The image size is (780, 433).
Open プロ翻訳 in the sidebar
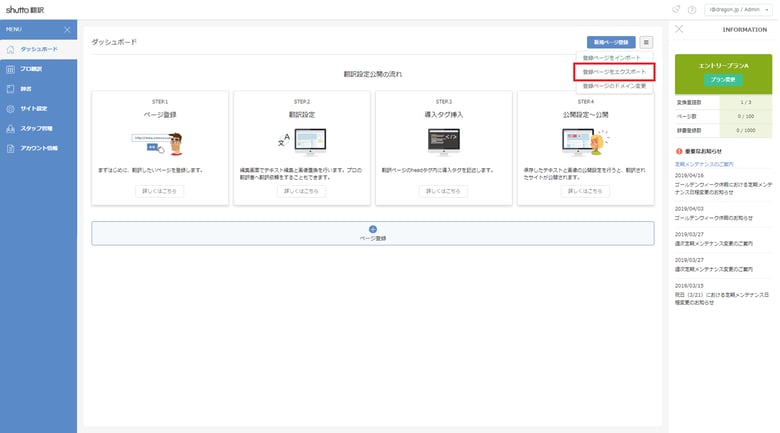tap(38, 69)
